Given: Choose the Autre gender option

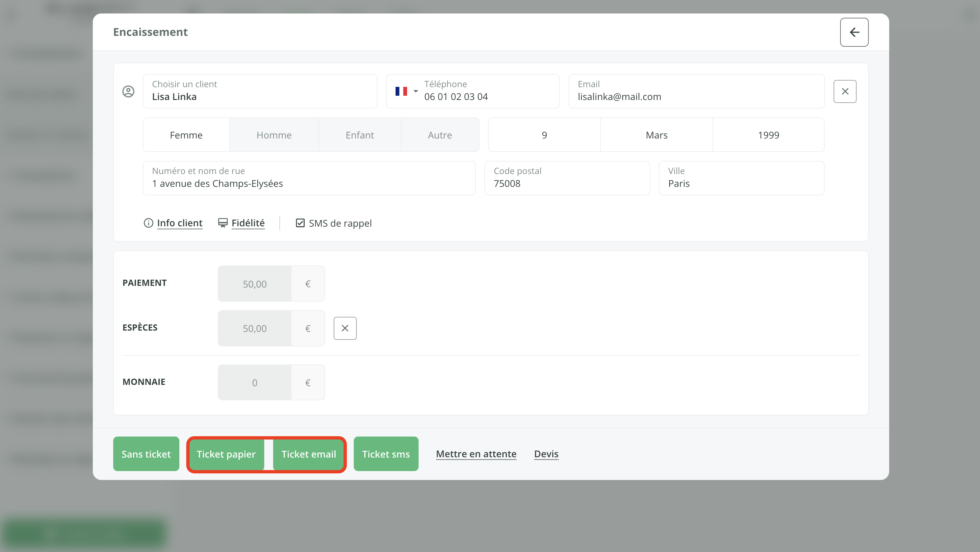Looking at the screenshot, I should [440, 135].
